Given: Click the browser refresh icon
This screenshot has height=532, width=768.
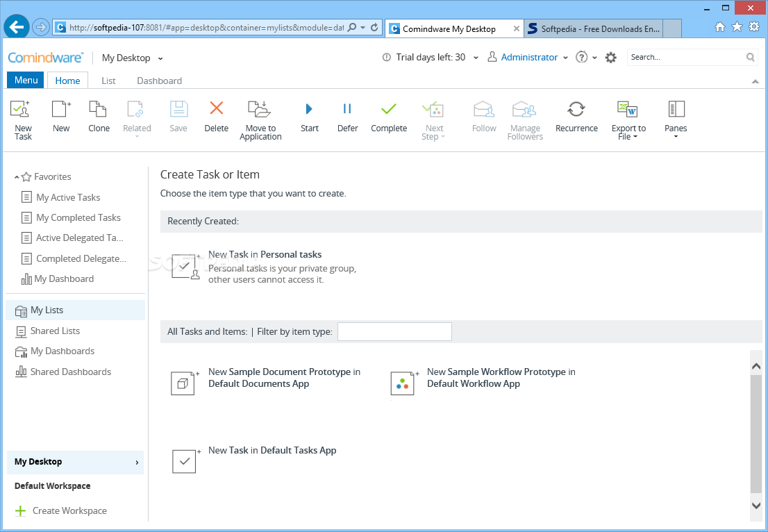Looking at the screenshot, I should coord(374,27).
